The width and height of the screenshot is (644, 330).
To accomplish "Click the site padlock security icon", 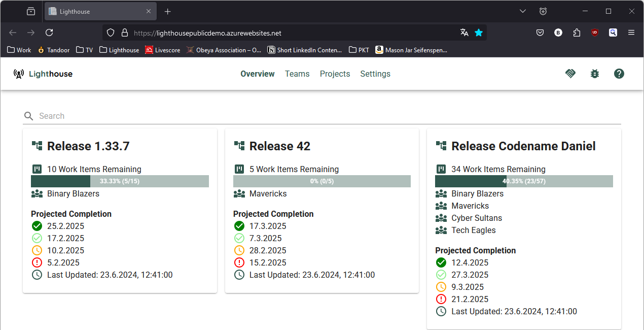I will click(x=124, y=32).
